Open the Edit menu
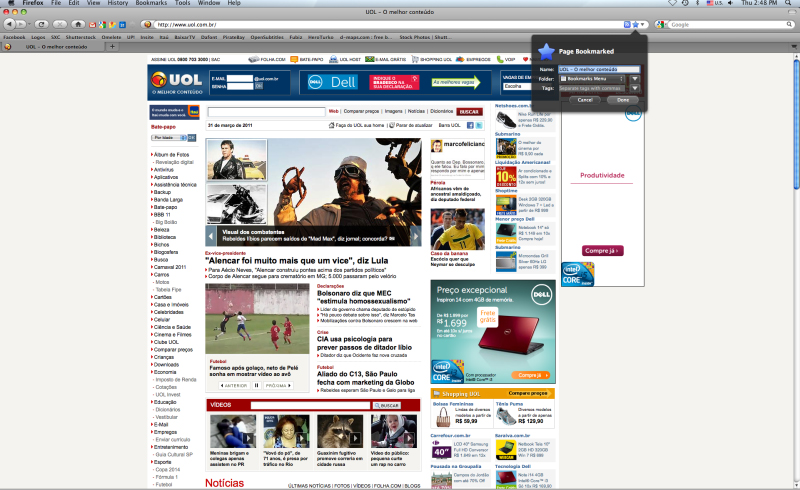This screenshot has height=490, width=800. click(74, 3)
